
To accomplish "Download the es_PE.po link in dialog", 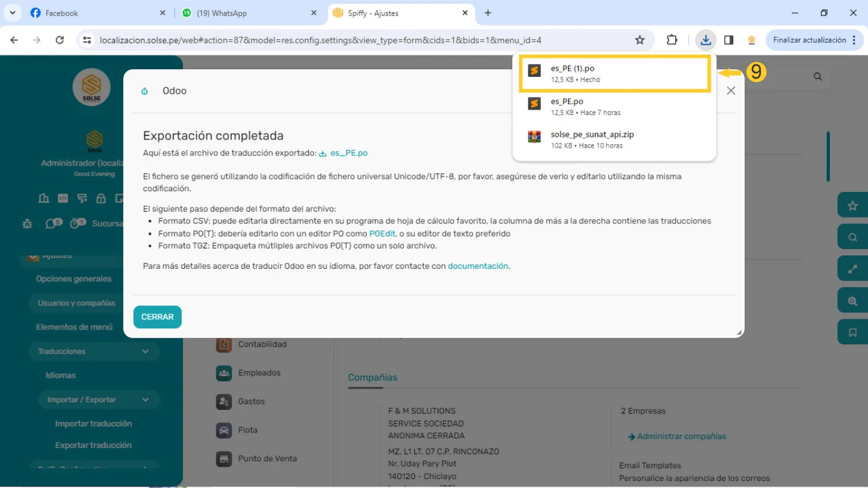I will pos(348,153).
